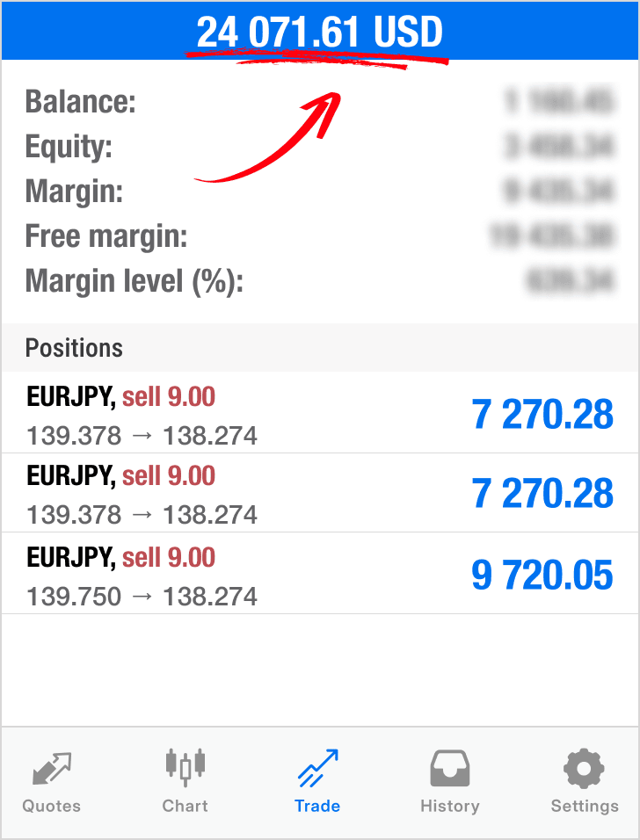Open the Quotes arrows icon
Screen dimensions: 640x840
tap(52, 769)
